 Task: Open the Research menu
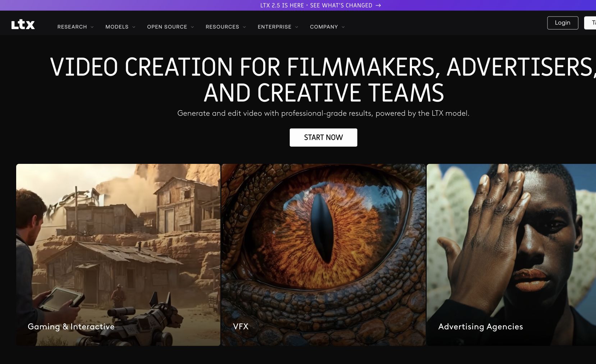pos(72,27)
